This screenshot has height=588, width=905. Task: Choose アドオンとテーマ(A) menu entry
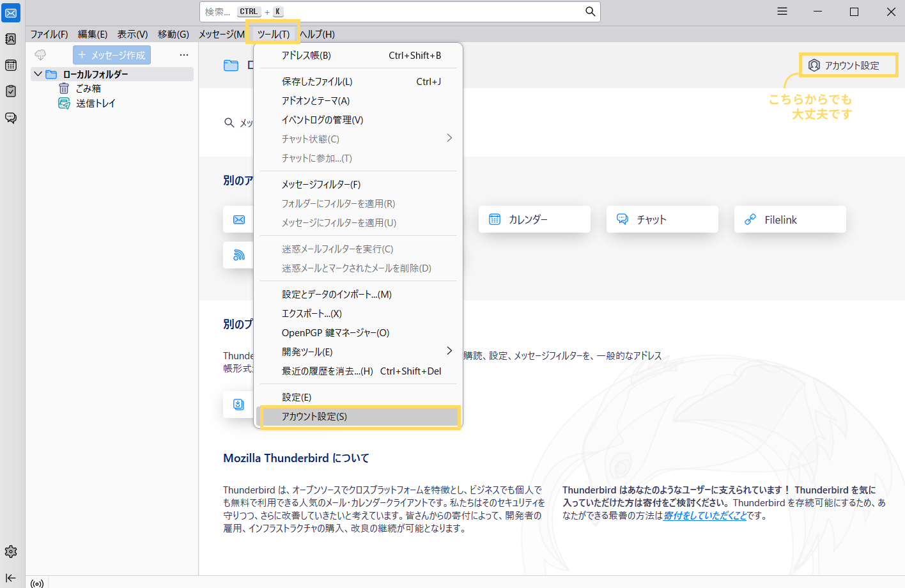tap(316, 100)
